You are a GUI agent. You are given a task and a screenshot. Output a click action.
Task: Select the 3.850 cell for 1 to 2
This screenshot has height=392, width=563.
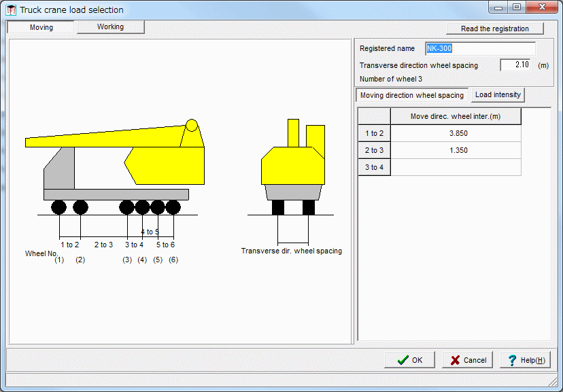point(456,133)
